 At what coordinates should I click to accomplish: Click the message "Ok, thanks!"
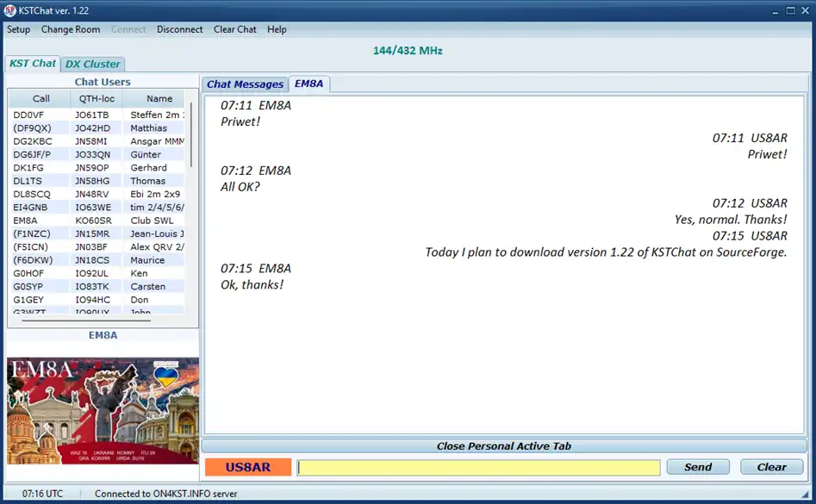coord(252,285)
